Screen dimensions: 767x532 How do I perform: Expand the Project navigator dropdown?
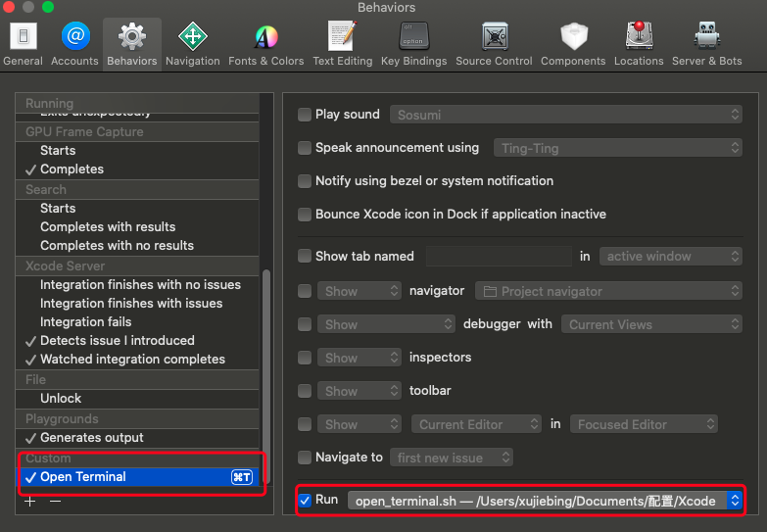pyautogui.click(x=608, y=291)
